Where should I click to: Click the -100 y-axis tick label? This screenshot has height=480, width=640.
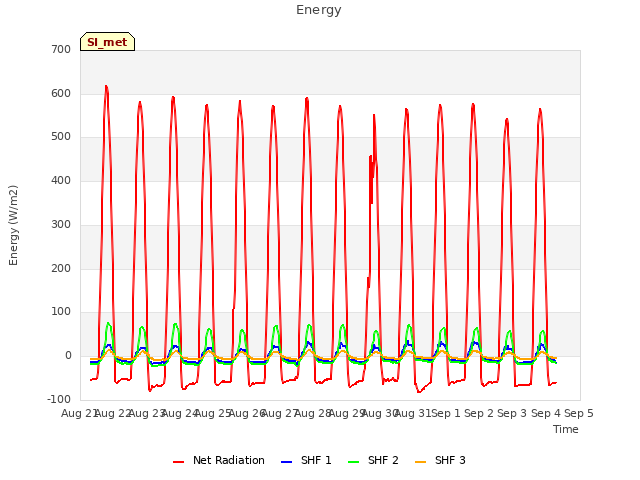coord(59,400)
